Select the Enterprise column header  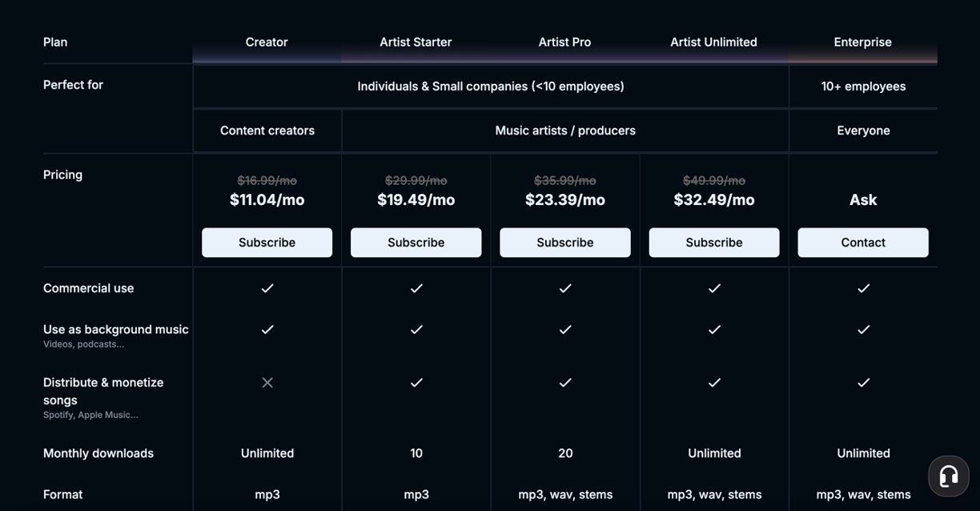(862, 42)
